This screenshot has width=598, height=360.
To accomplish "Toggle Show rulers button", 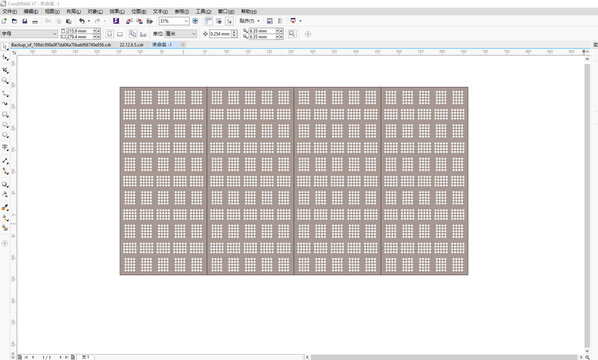I will pos(209,21).
